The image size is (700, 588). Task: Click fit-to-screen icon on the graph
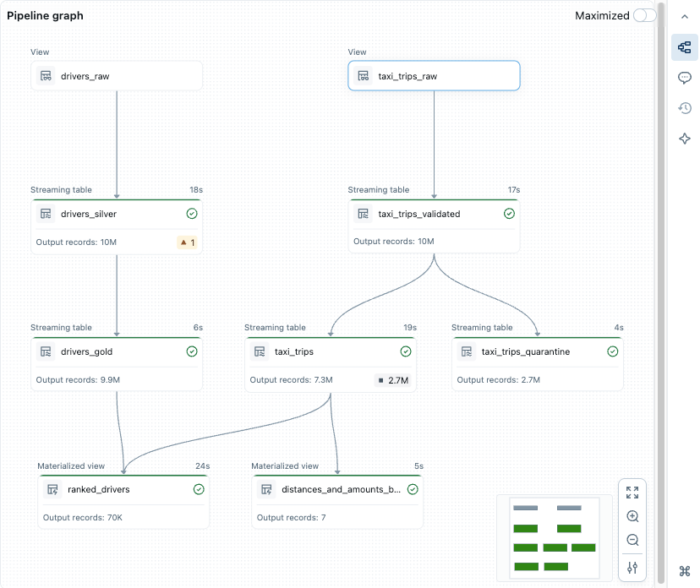632,493
